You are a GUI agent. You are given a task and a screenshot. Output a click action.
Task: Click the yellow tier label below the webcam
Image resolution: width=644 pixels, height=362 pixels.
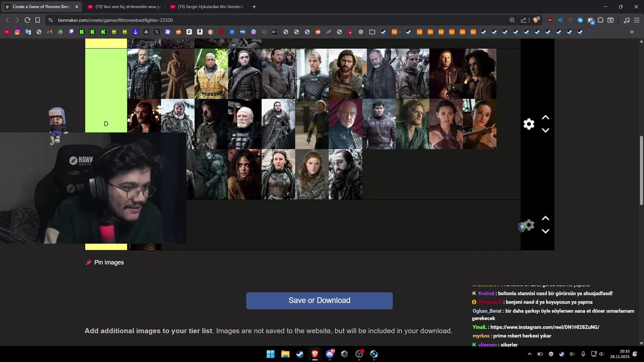(106, 247)
